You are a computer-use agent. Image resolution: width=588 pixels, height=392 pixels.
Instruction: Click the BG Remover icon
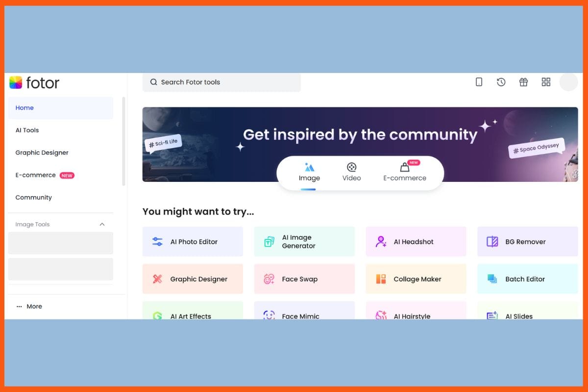pyautogui.click(x=492, y=242)
